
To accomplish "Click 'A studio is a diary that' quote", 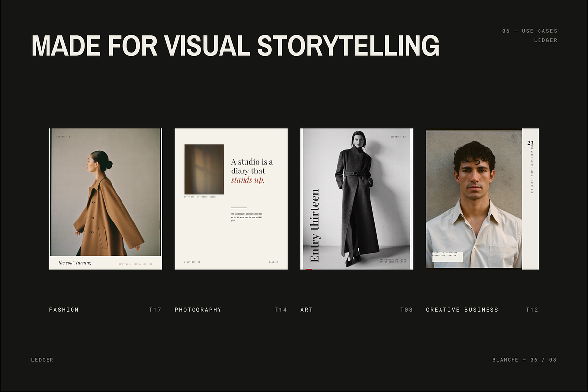I will (x=252, y=167).
